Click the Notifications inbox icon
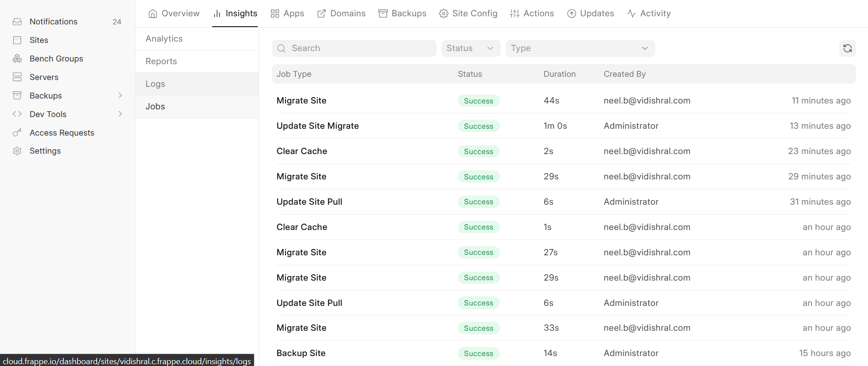The height and width of the screenshot is (366, 868). click(17, 22)
